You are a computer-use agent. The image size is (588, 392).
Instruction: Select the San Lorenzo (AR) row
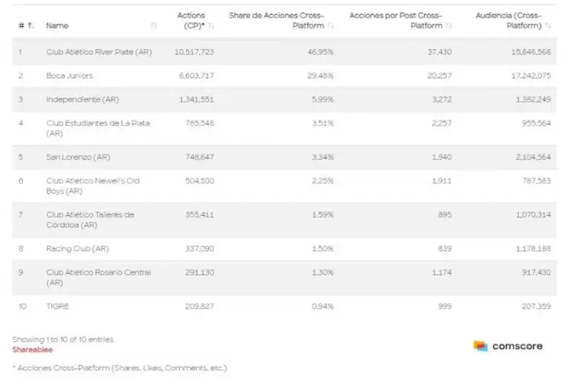click(x=77, y=157)
